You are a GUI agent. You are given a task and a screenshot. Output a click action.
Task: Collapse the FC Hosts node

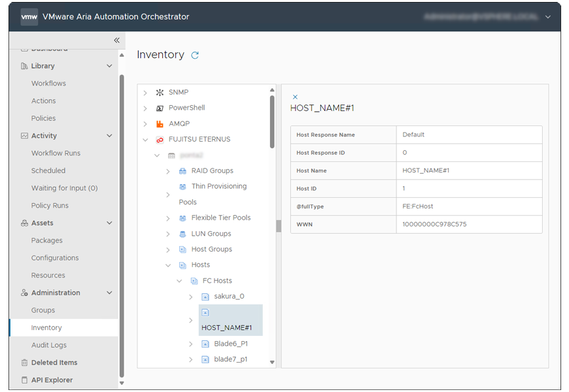179,281
